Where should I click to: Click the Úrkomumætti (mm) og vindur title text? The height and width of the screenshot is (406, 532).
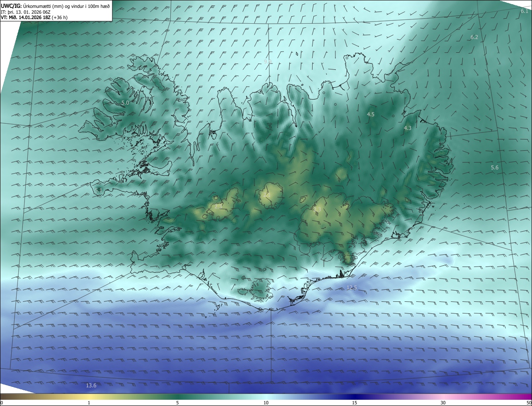66,6
